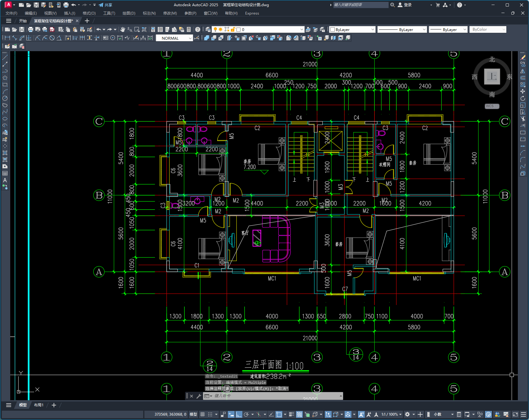Click the Make Object's Layer Current icon
This screenshot has height=420, width=529.
[308, 29]
